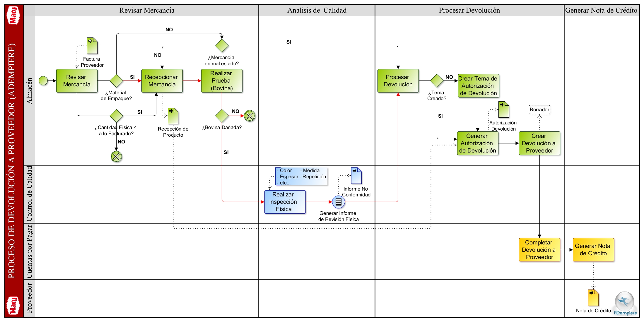Click the green Crear Devolución a Proveedor task
Image resolution: width=644 pixels, height=322 pixels.
(539, 143)
